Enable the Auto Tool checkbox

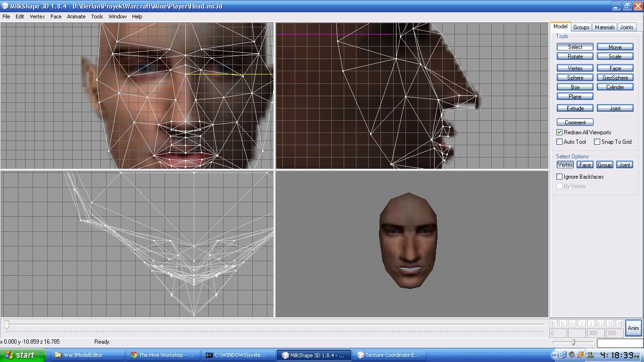point(560,142)
